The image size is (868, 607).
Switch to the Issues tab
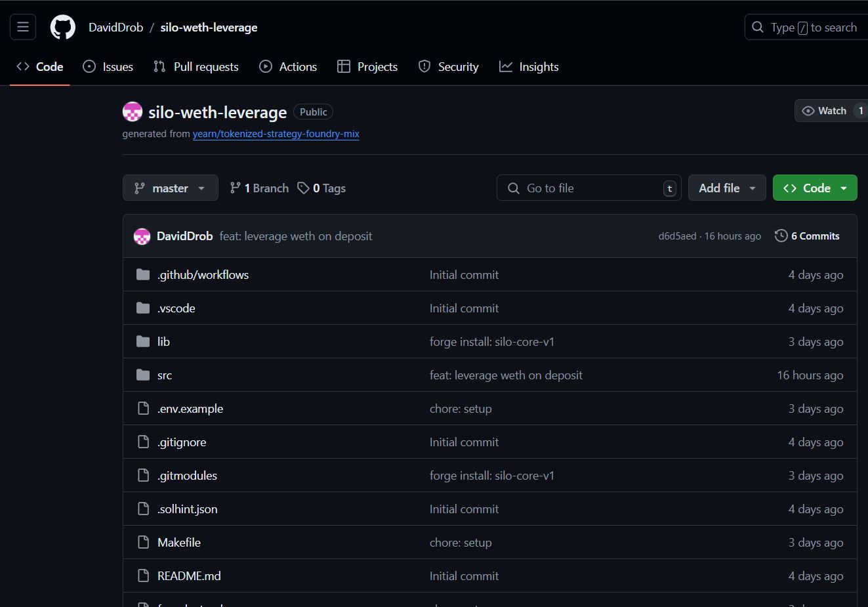pos(108,66)
